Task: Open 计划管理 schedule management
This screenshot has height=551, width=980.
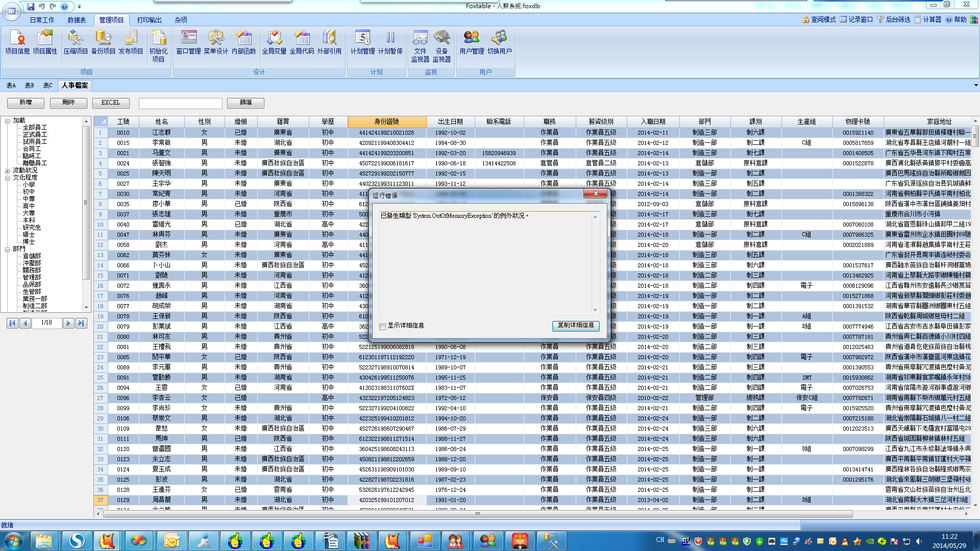Action: pos(362,42)
